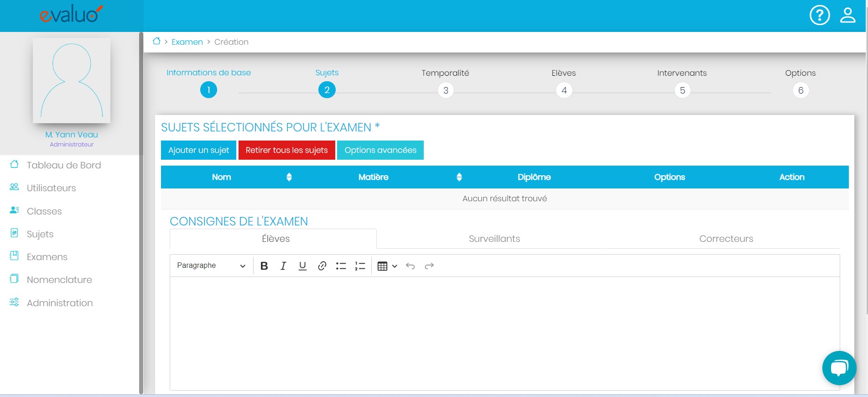Image resolution: width=868 pixels, height=397 pixels.
Task: Open Nomenclature in the sidebar
Action: [x=59, y=280]
